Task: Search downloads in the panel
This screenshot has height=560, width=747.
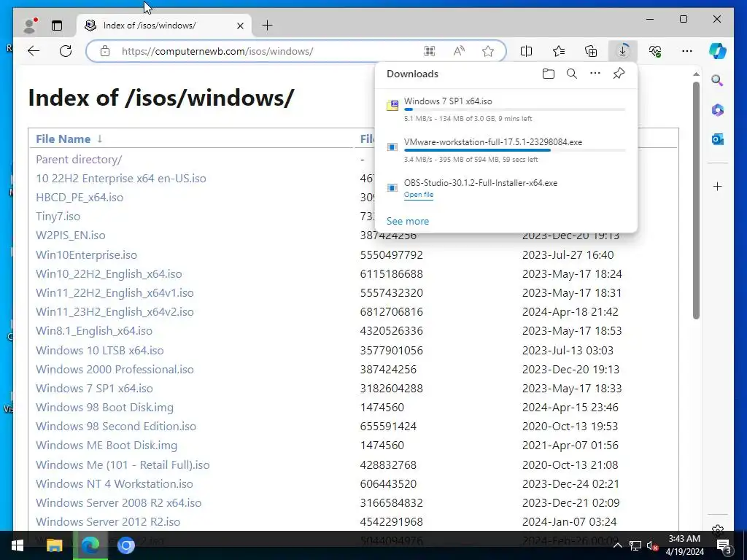Action: (x=572, y=74)
